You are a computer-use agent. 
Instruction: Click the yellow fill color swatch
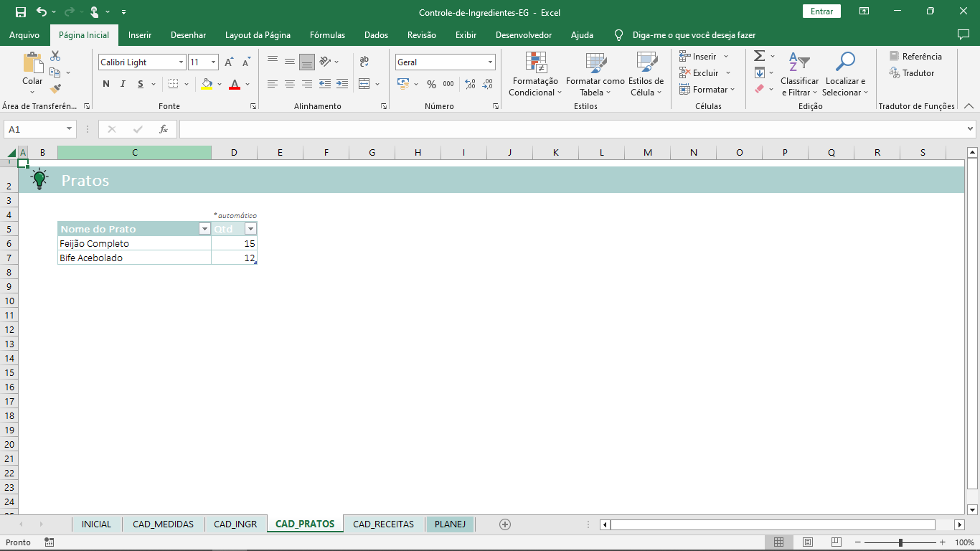pyautogui.click(x=207, y=84)
